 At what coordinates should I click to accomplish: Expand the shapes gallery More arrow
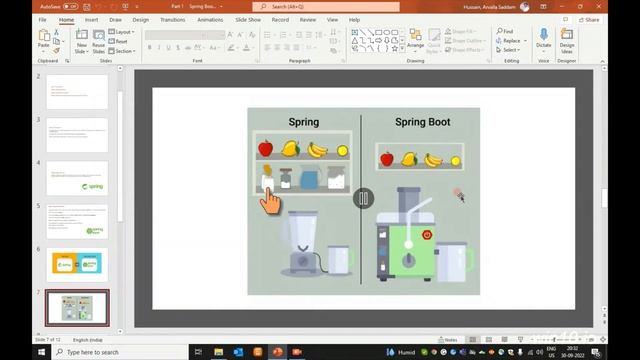click(x=402, y=49)
